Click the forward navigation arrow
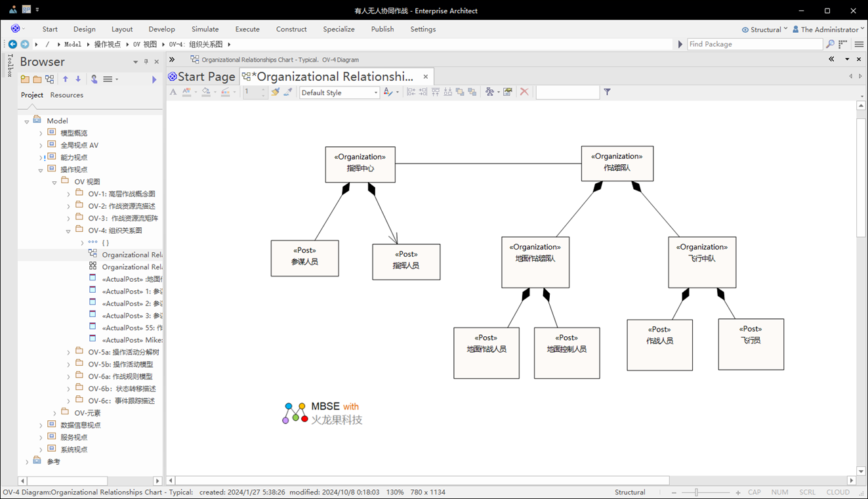Image resolution: width=868 pixels, height=499 pixels. tap(25, 44)
